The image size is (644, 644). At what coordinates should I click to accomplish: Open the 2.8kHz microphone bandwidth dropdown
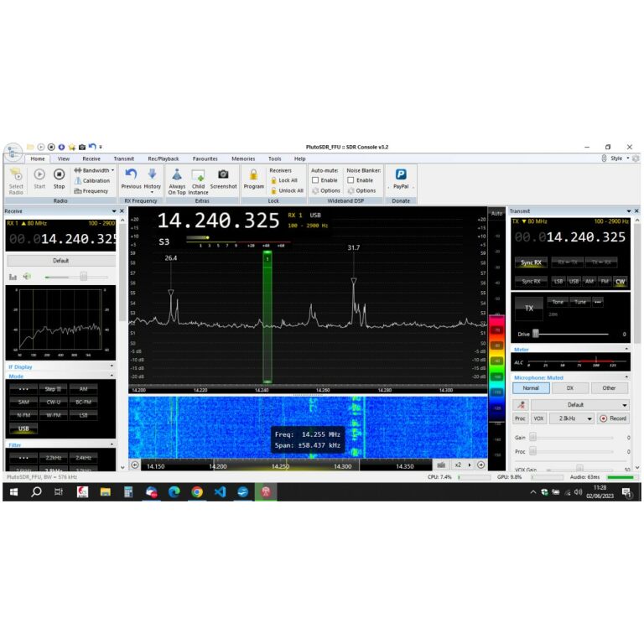pyautogui.click(x=571, y=418)
